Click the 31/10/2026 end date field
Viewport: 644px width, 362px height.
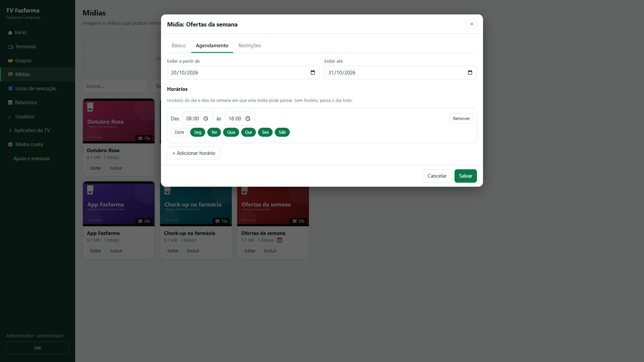pyautogui.click(x=400, y=73)
